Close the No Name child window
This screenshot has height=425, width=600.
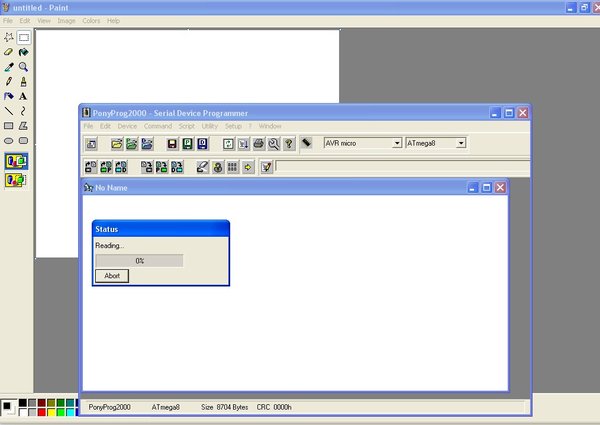(500, 187)
